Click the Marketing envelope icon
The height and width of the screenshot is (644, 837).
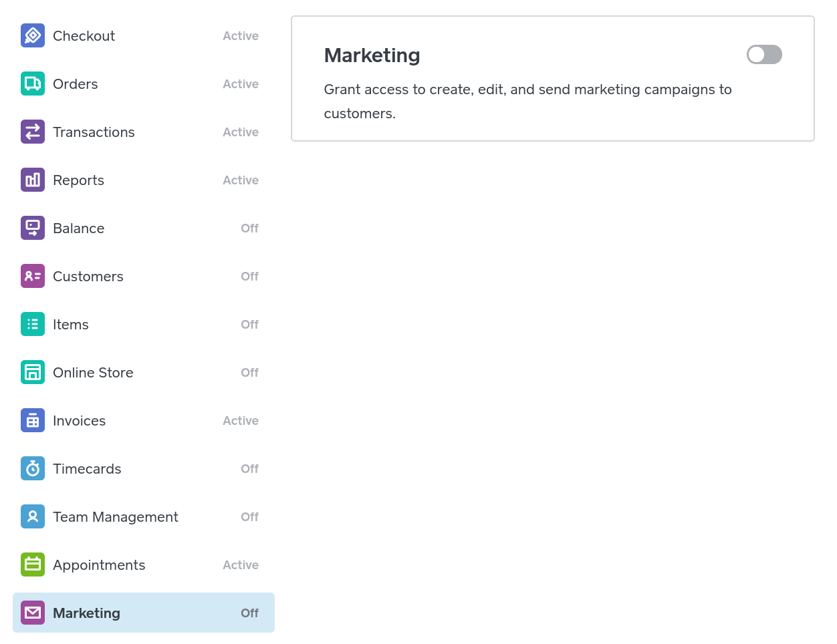coord(33,613)
